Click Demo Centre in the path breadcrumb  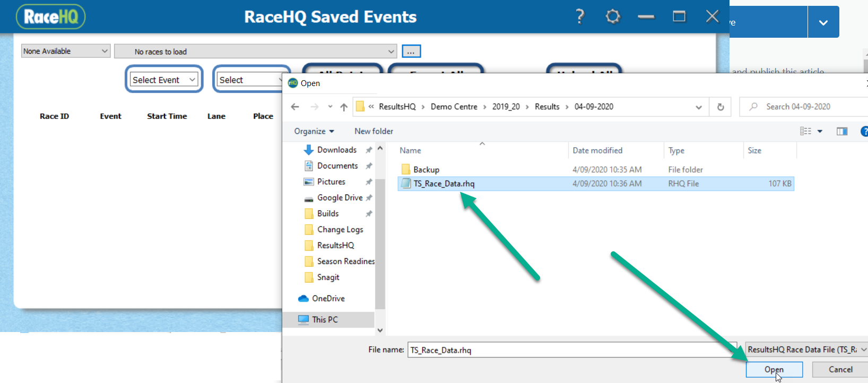[454, 107]
